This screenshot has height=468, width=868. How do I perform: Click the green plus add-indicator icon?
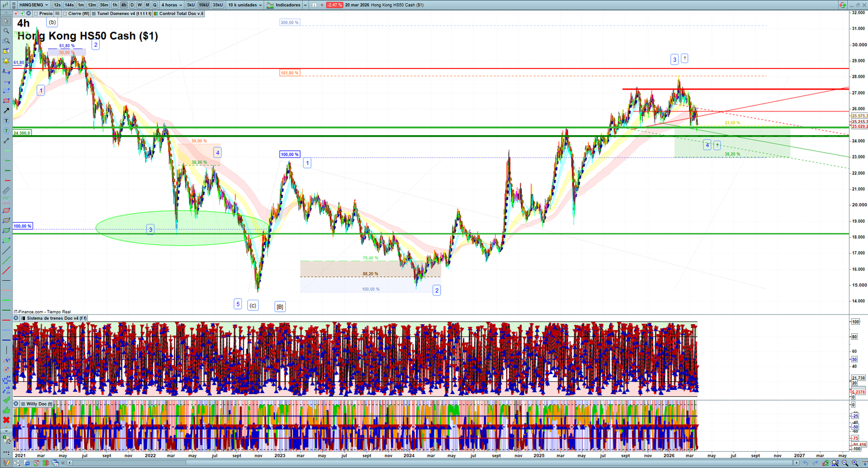click(x=22, y=14)
